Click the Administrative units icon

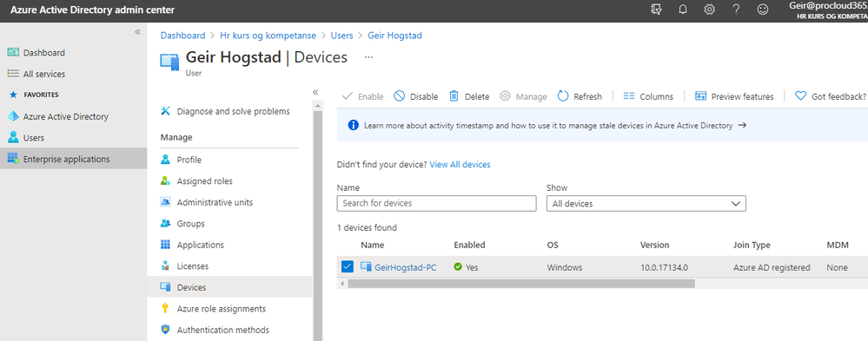tap(165, 202)
